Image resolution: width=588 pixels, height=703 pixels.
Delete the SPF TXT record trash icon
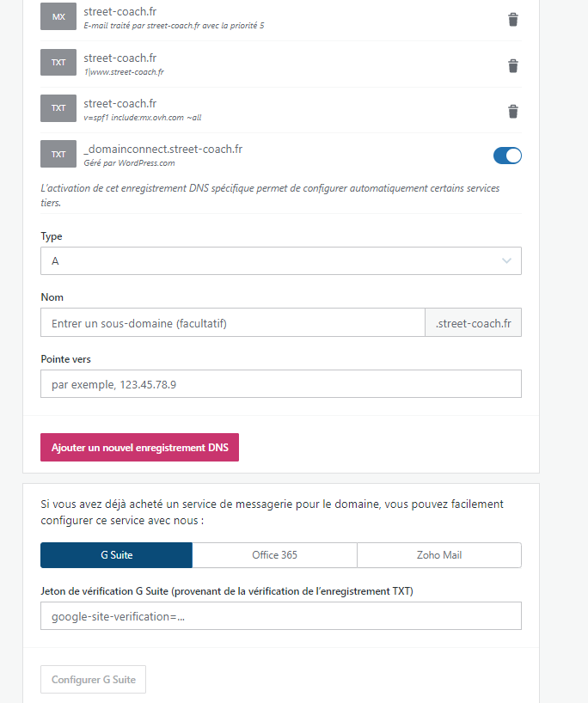coord(512,111)
